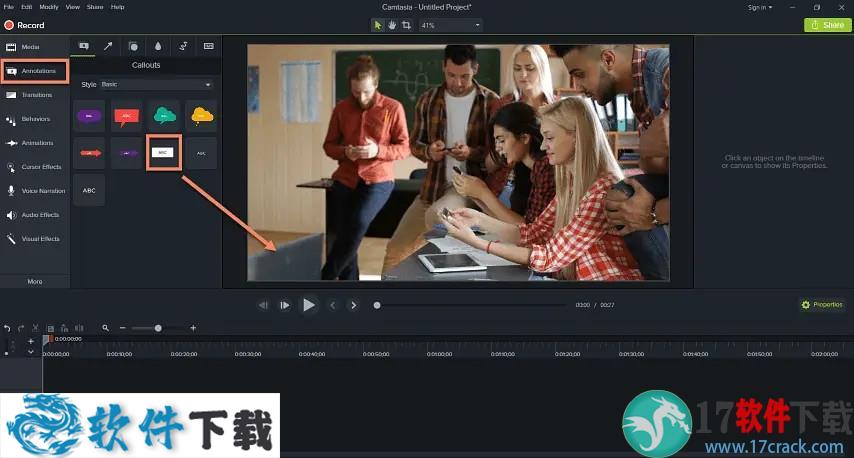
Task: Jump to next marker arrow
Action: coord(353,306)
